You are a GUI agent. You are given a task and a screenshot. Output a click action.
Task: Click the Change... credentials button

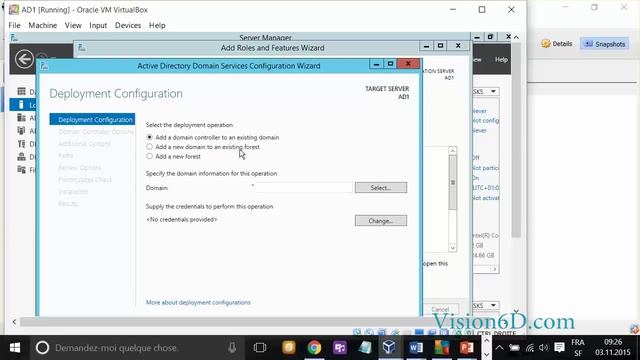381,221
